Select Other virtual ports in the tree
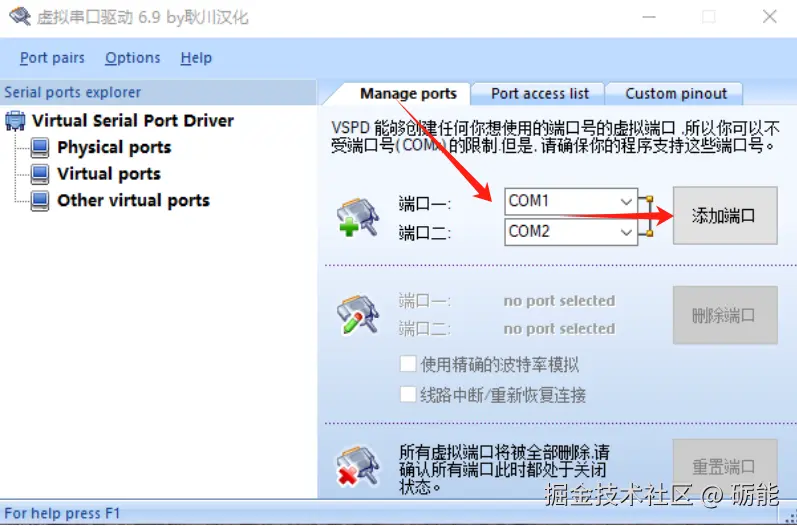797x526 pixels. point(133,200)
